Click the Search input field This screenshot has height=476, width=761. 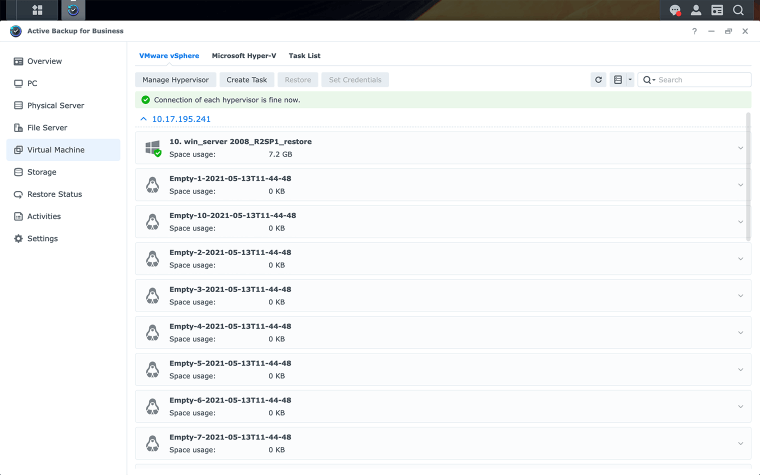pyautogui.click(x=702, y=80)
